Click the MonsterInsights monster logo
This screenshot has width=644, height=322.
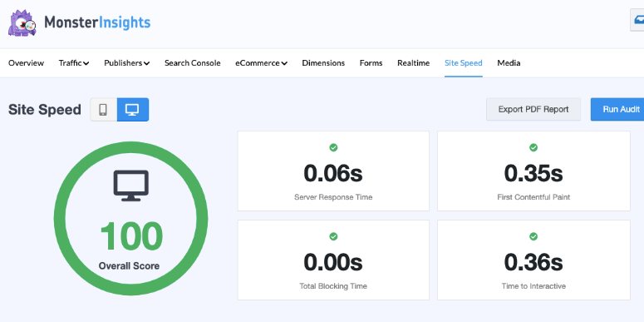click(x=22, y=23)
